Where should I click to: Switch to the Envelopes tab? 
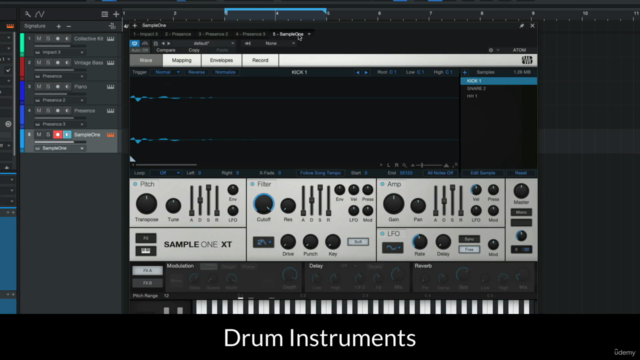tap(221, 60)
